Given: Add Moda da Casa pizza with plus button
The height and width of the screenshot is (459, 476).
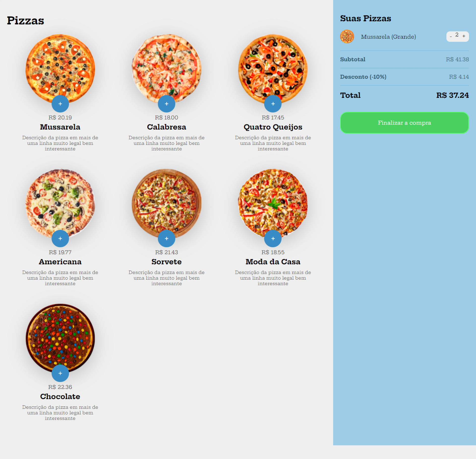Looking at the screenshot, I should pos(273,239).
